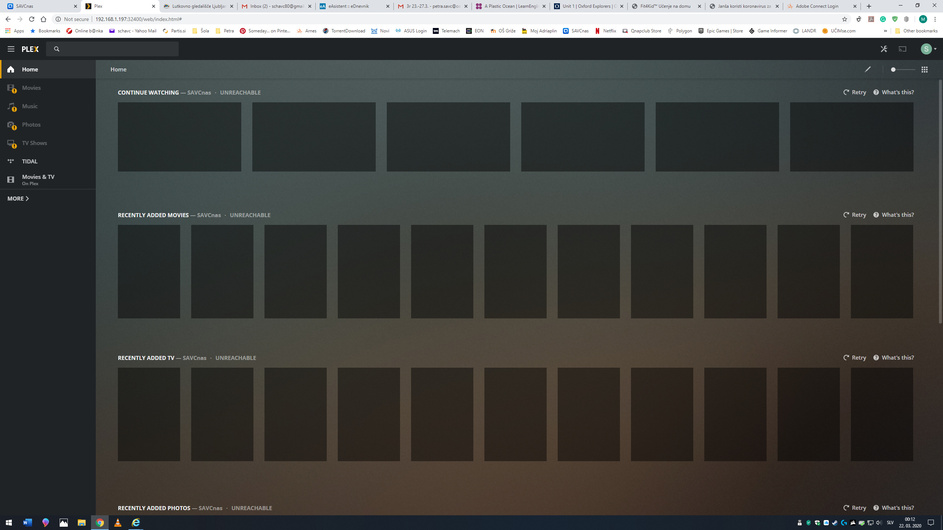This screenshot has height=530, width=943.
Task: Open Internet Explorer from the taskbar
Action: tap(136, 523)
